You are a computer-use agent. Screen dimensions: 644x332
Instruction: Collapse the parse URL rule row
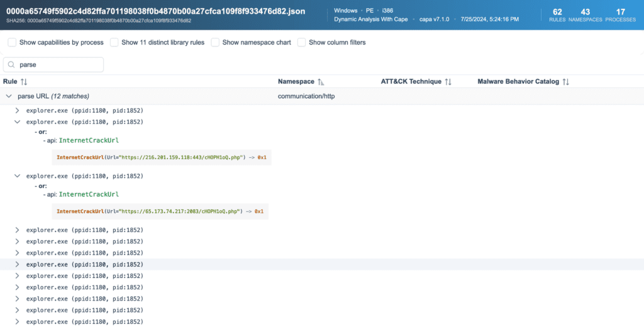point(8,96)
